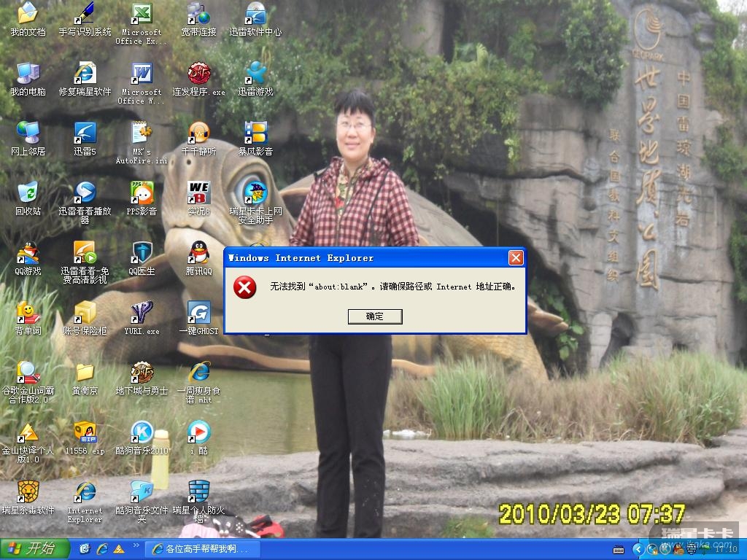Viewport: 747px width, 560px height.
Task: Expand quick launch overflow chevron
Action: pos(136,545)
